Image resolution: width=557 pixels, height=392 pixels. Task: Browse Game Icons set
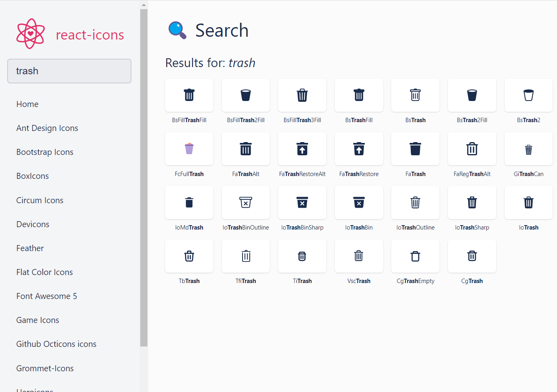coord(38,320)
